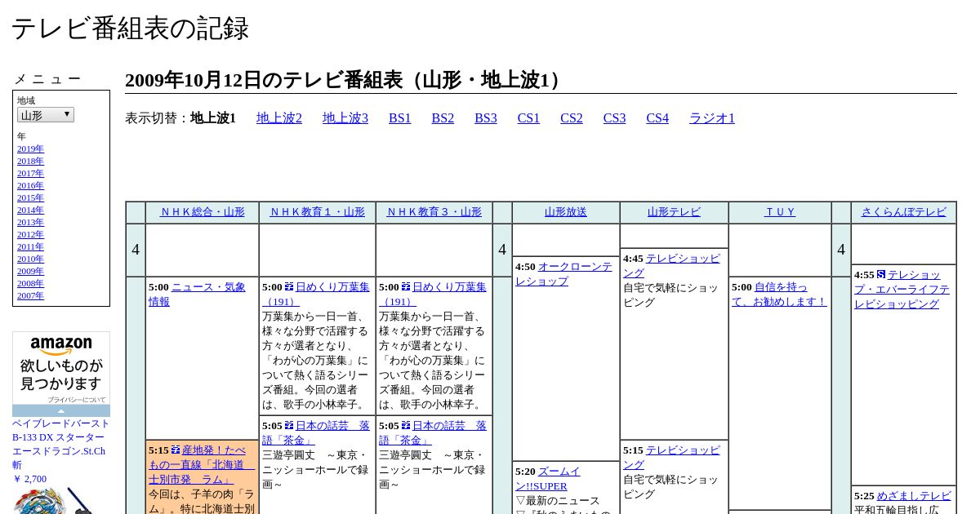
Task: Switch to ラジオ1 listings
Action: 712,118
